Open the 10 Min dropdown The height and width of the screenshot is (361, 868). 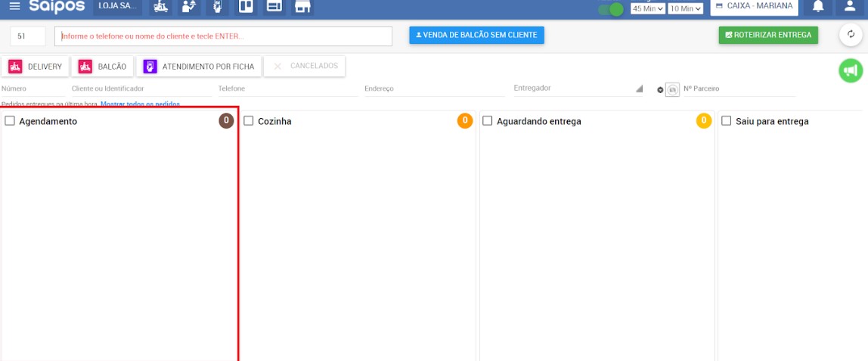click(x=686, y=9)
